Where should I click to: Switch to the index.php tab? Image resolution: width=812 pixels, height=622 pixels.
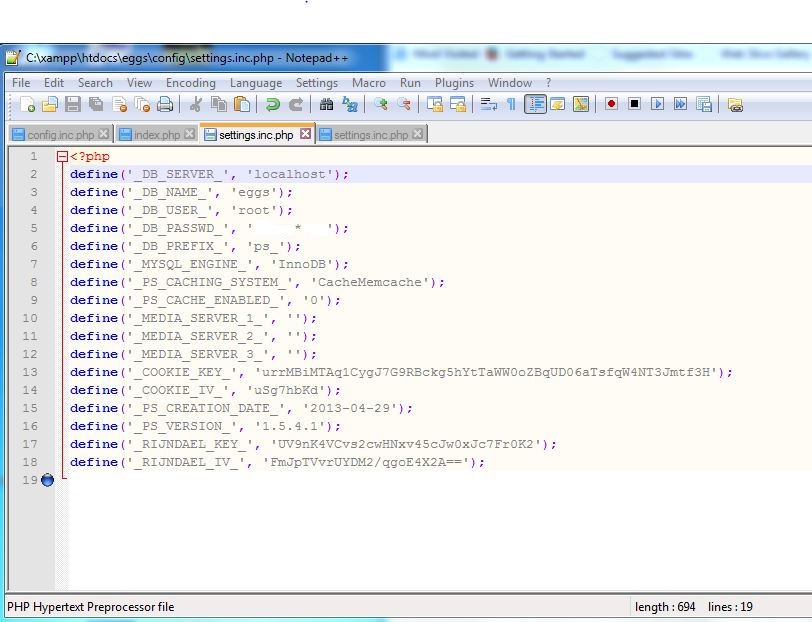(x=156, y=135)
